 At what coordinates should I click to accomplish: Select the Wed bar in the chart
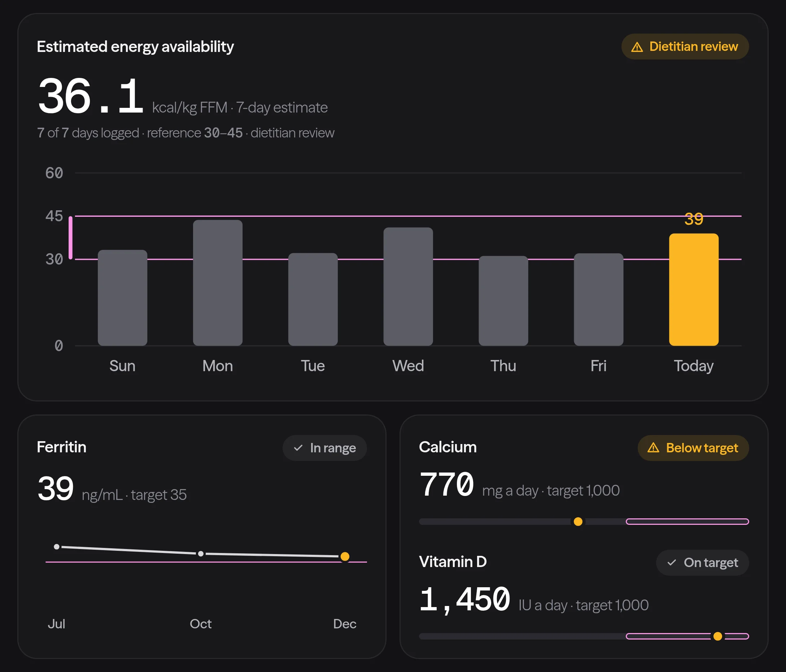click(x=408, y=287)
